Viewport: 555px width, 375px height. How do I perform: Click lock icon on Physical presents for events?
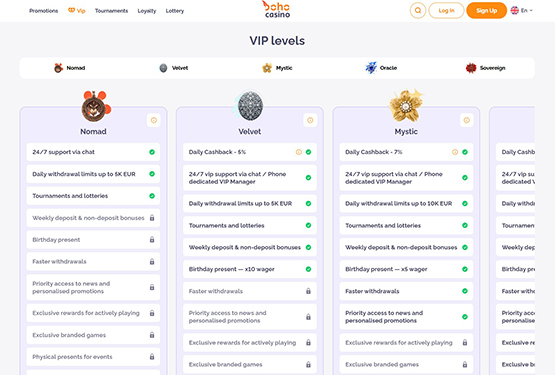152,357
